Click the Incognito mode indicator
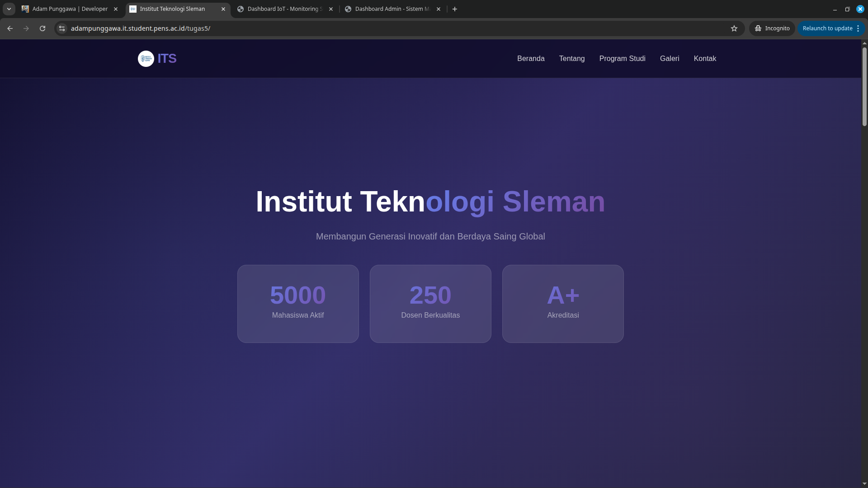868x488 pixels. 772,28
